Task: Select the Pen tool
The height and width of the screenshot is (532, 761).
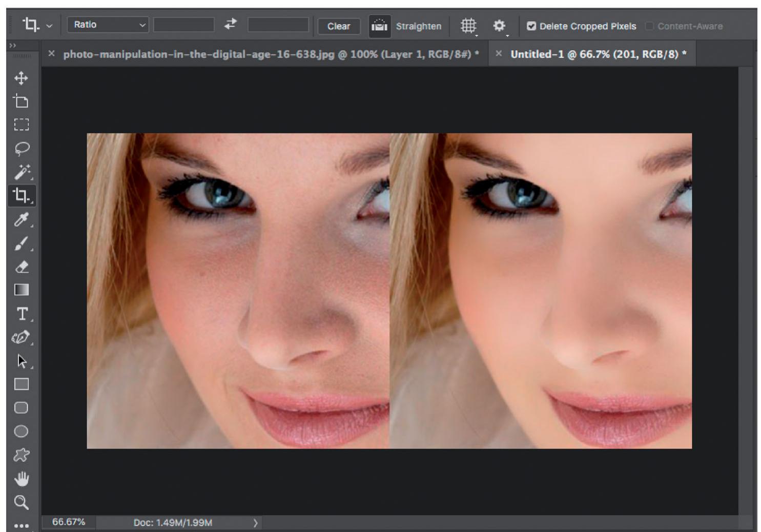Action: coord(21,337)
